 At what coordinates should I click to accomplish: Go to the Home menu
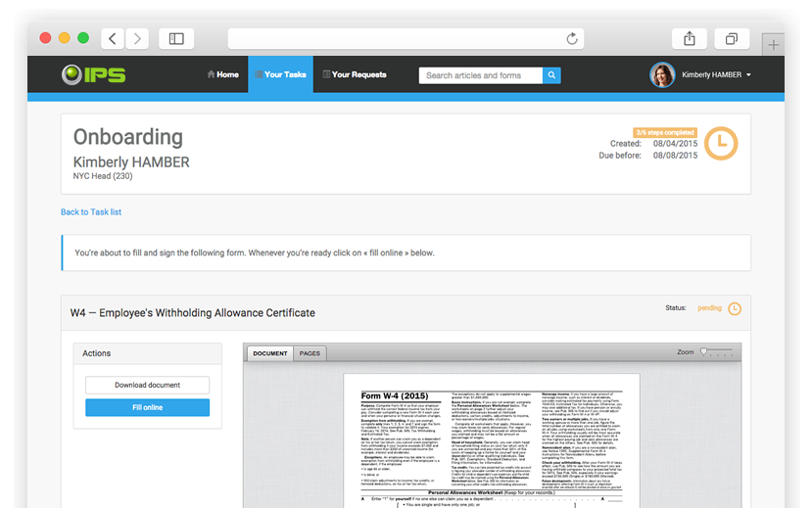[223, 74]
